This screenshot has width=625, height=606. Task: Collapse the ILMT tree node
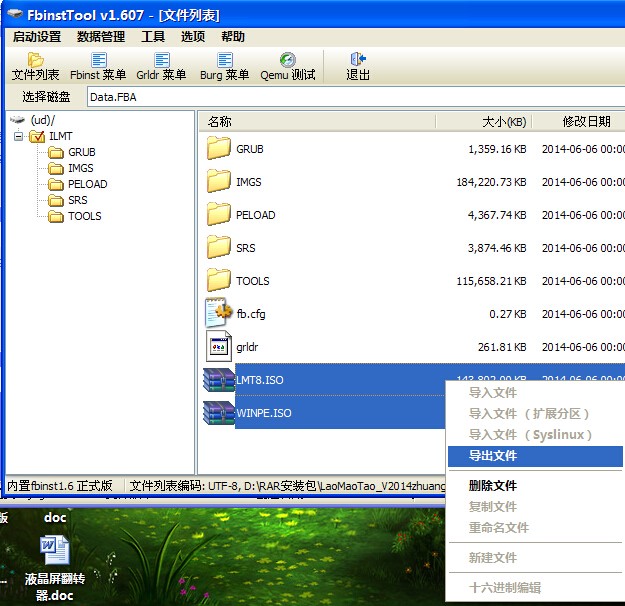[x=18, y=136]
